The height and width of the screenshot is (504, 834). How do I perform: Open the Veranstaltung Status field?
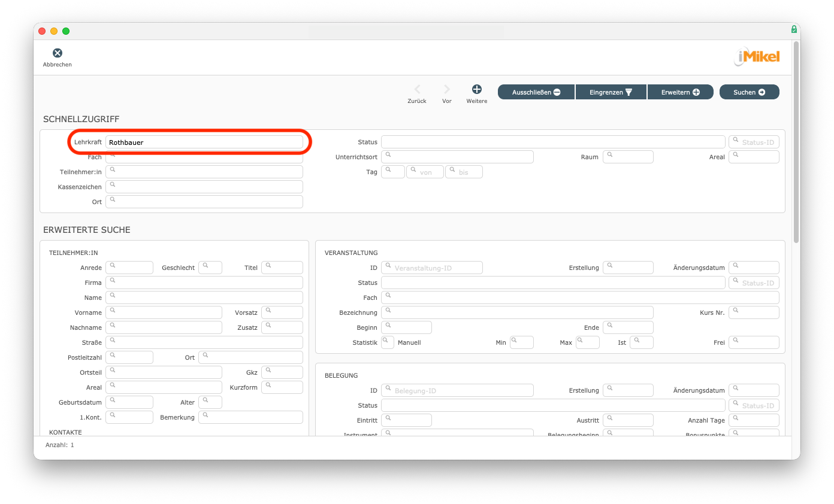point(552,283)
